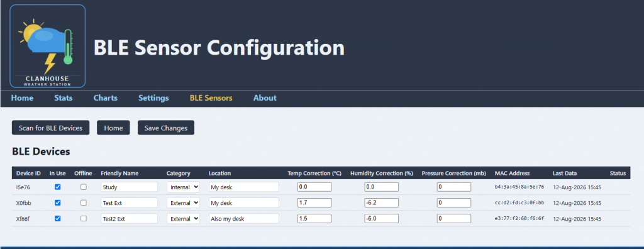Click the Device ID column header
644x249 pixels.
(x=28, y=174)
